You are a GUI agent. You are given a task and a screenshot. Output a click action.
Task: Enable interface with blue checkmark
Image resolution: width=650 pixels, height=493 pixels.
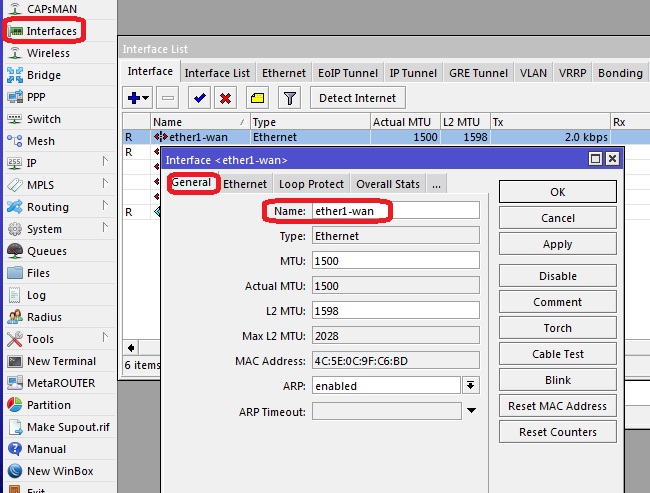[x=199, y=98]
